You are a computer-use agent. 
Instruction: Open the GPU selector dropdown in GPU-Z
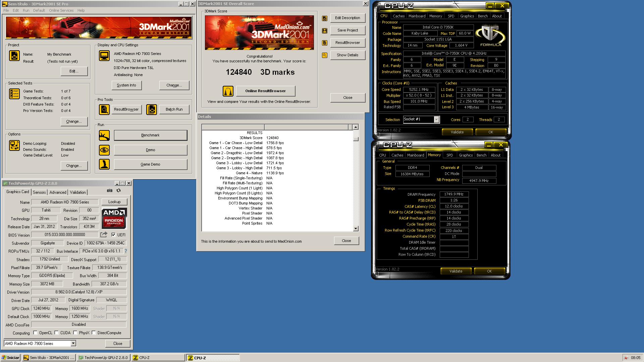(x=73, y=344)
